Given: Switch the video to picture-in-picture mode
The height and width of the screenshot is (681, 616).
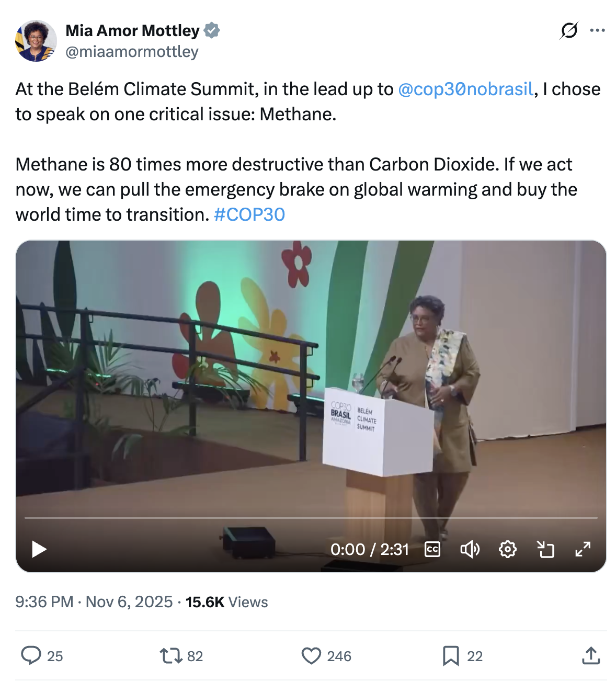Looking at the screenshot, I should pos(545,549).
